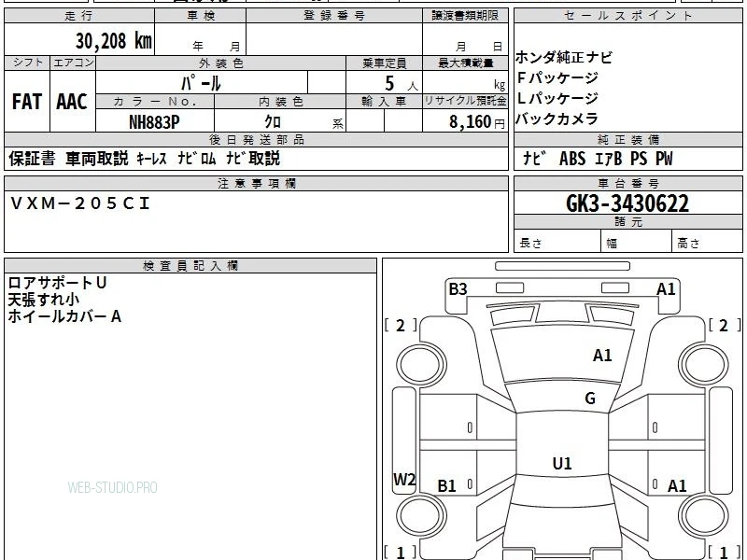Screen dimensions: 747x560
Task: Select the interior color value クロ
Action: (x=273, y=122)
